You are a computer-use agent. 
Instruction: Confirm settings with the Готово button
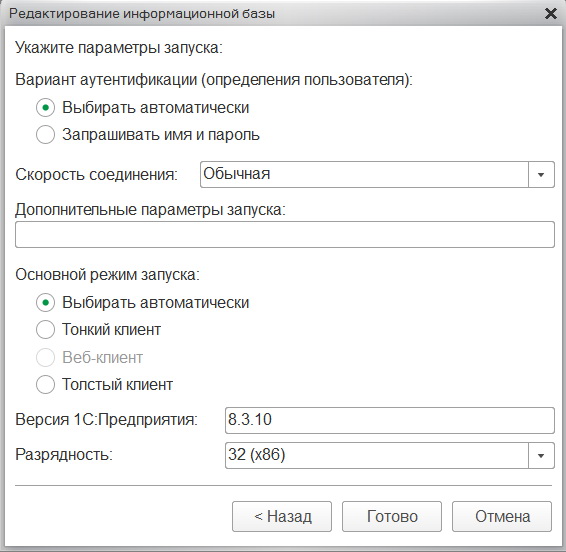pos(392,517)
